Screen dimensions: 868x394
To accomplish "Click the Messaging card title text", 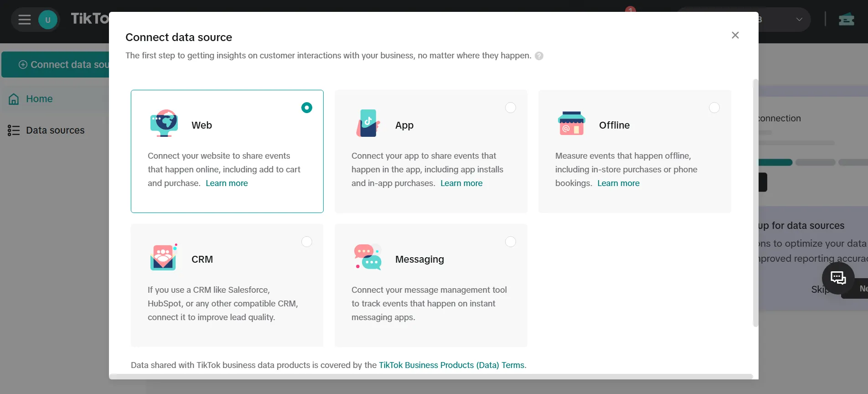I will coord(419,259).
